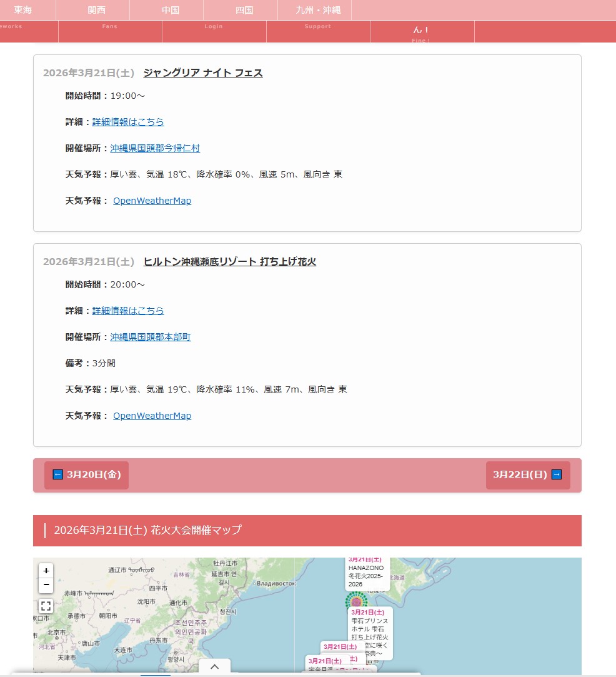Click the right arrow icon beside 3月22日(日)
The width and height of the screenshot is (616, 677).
click(x=557, y=474)
